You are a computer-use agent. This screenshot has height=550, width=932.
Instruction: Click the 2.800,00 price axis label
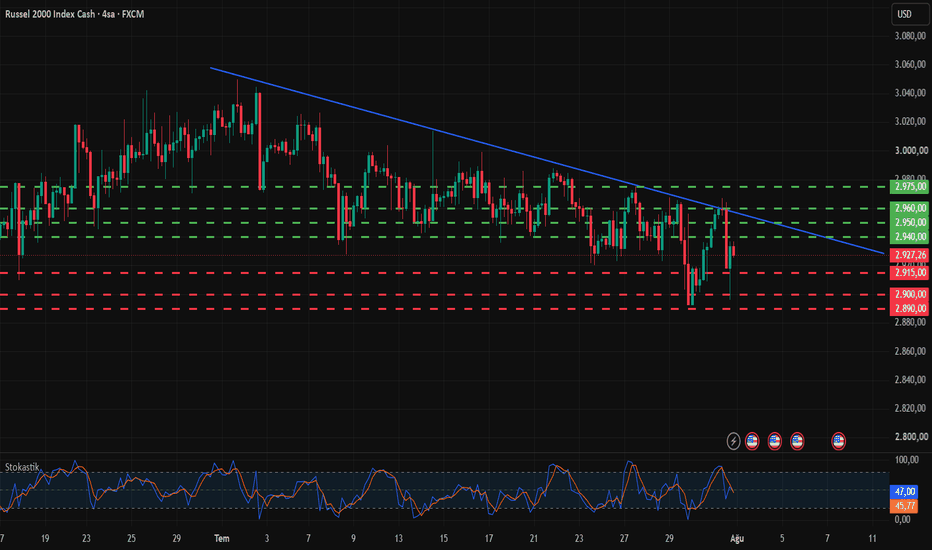pyautogui.click(x=911, y=437)
